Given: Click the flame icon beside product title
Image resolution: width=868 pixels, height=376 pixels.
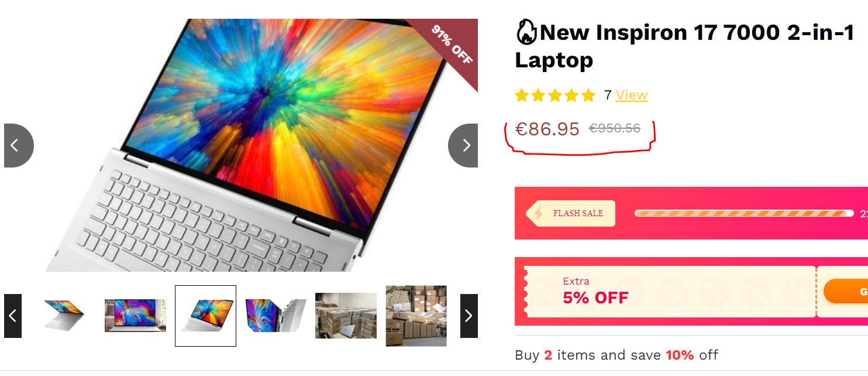Looking at the screenshot, I should pyautogui.click(x=526, y=33).
